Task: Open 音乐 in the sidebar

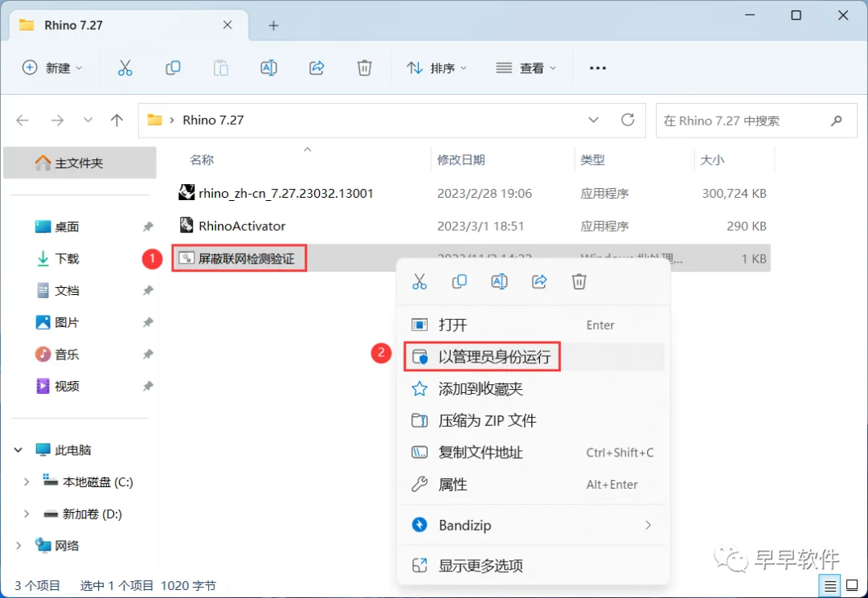Action: coord(67,354)
